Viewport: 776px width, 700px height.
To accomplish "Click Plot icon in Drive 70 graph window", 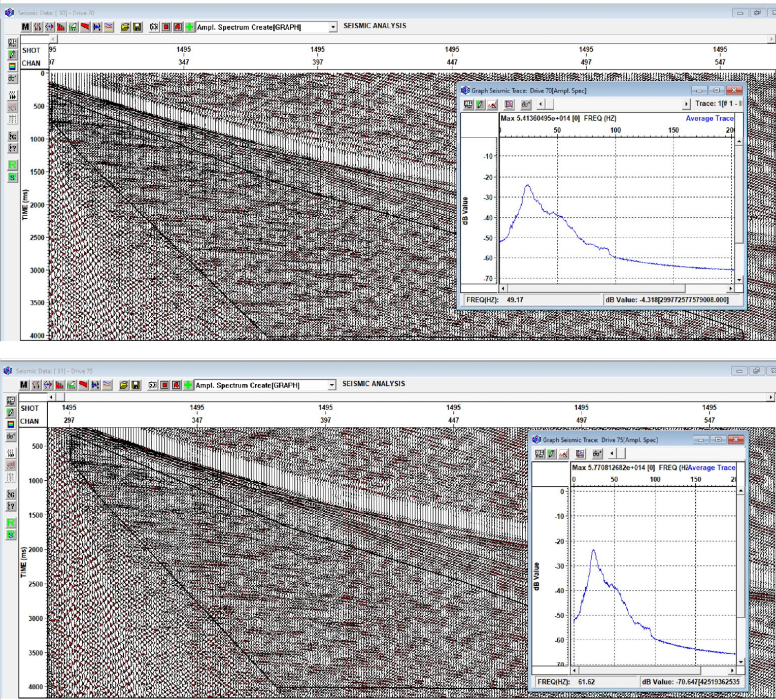I will pos(468,105).
